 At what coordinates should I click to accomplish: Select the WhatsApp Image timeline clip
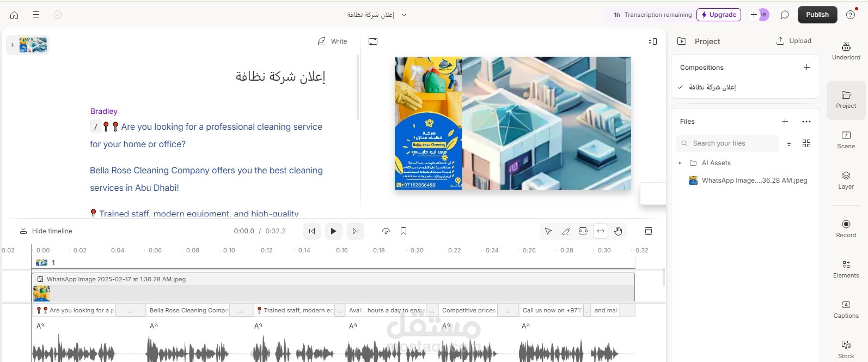(333, 287)
